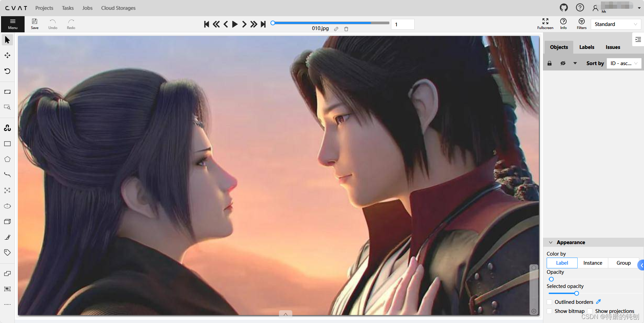Select the region of interest zoom tool
The height and width of the screenshot is (323, 644).
[x=7, y=107]
